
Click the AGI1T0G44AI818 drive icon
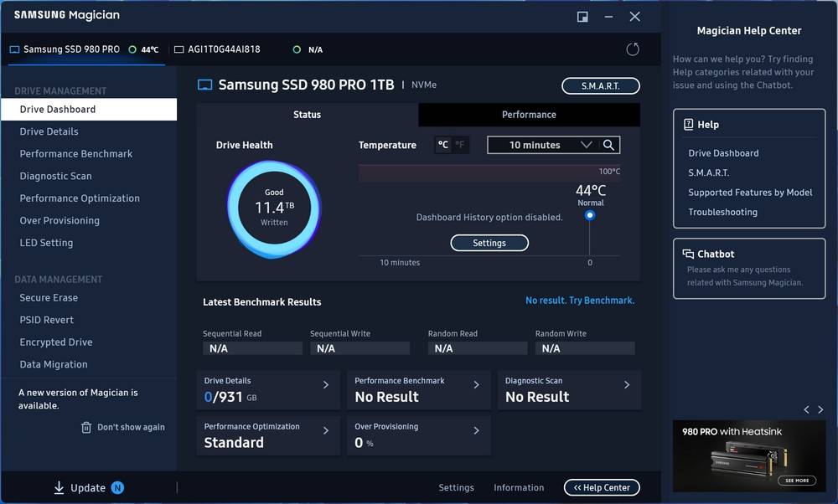tap(178, 49)
